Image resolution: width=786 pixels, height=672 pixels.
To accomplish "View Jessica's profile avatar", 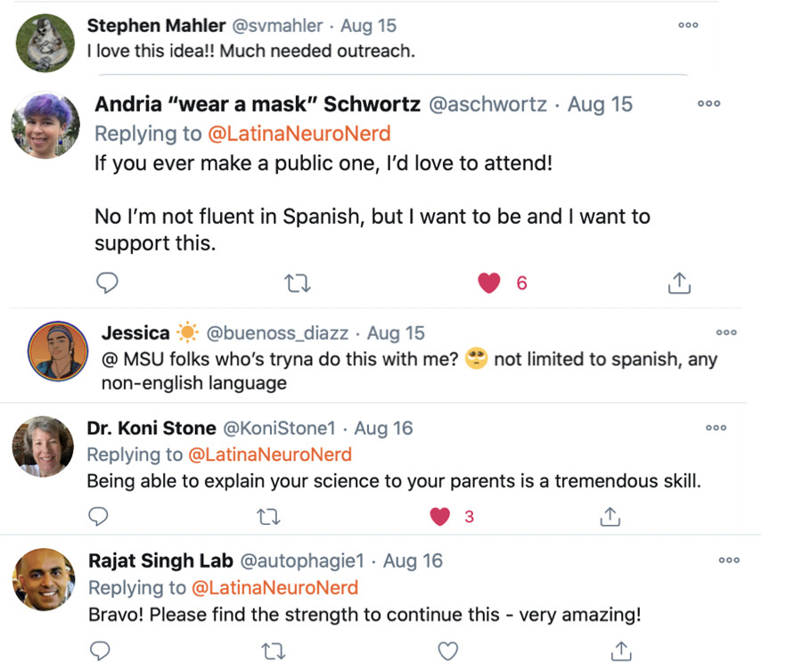I will pyautogui.click(x=57, y=351).
